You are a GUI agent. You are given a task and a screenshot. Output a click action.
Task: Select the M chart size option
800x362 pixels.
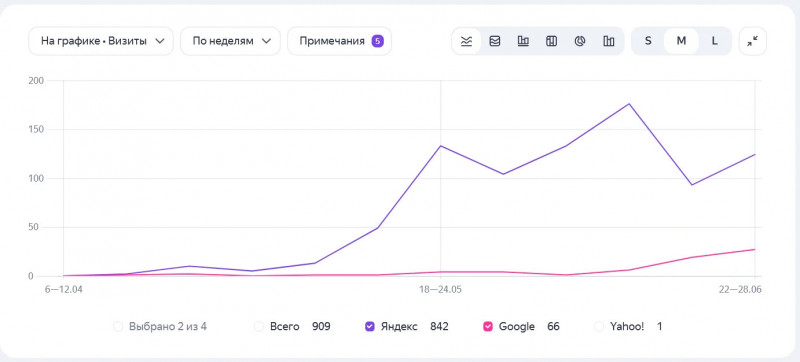click(x=681, y=41)
